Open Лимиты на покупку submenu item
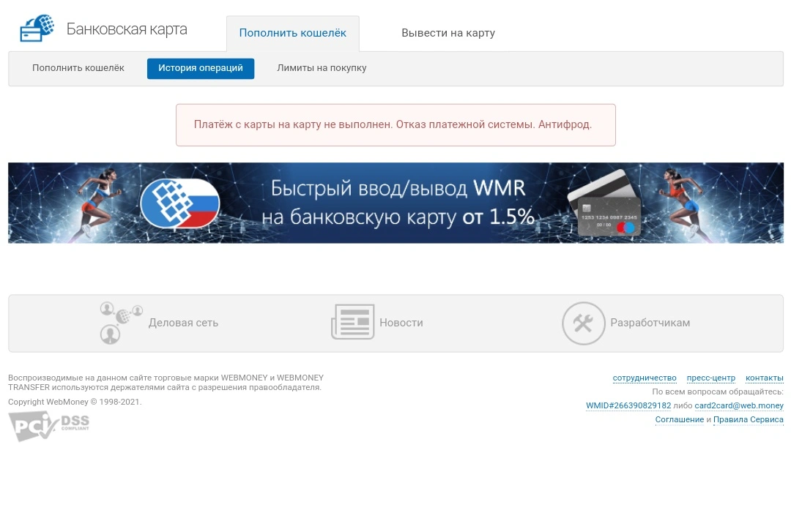 click(322, 68)
